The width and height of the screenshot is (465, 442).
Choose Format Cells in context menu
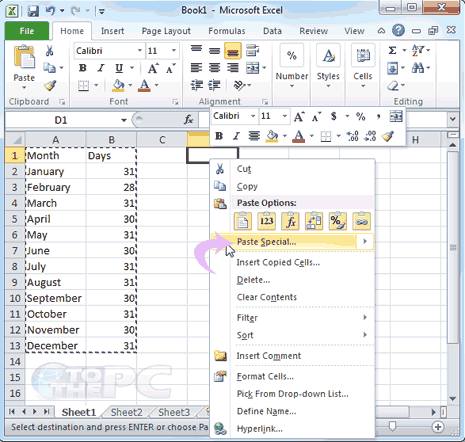(x=265, y=376)
